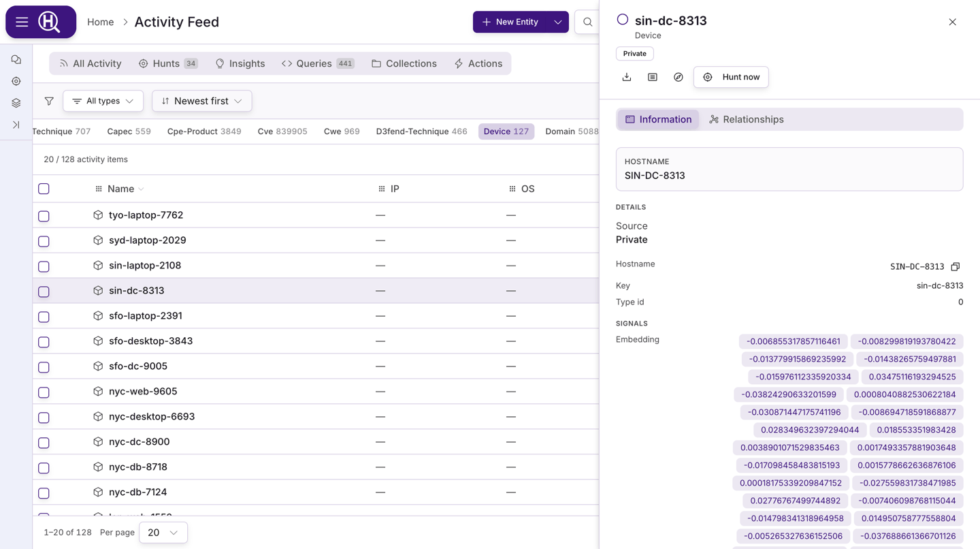Switch to the All Activity tab
Image resolution: width=980 pixels, height=549 pixels.
(90, 63)
